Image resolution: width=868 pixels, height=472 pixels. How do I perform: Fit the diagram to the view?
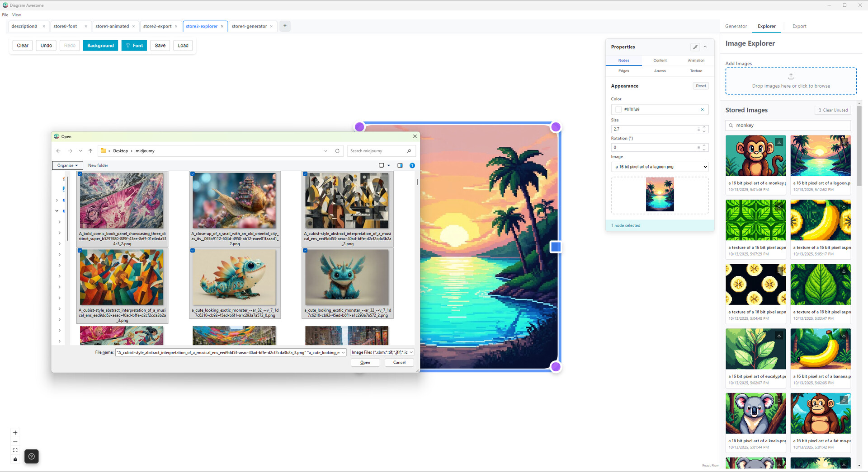pyautogui.click(x=15, y=450)
